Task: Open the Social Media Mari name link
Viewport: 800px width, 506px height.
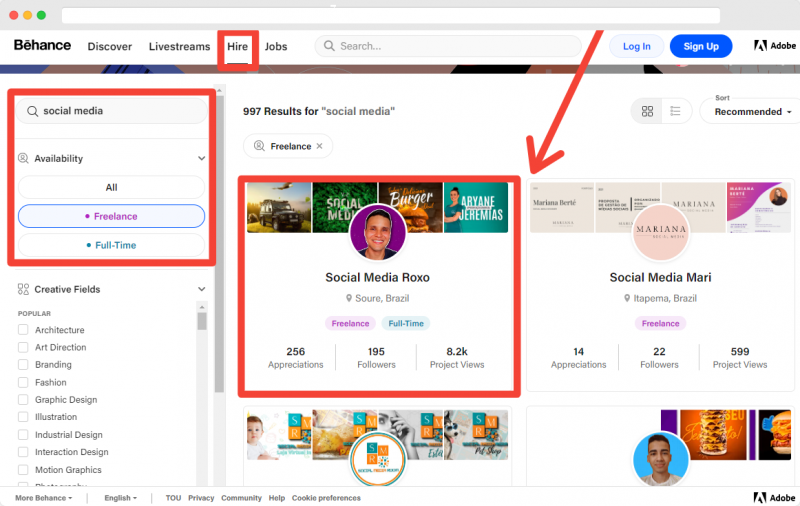Action: (660, 277)
